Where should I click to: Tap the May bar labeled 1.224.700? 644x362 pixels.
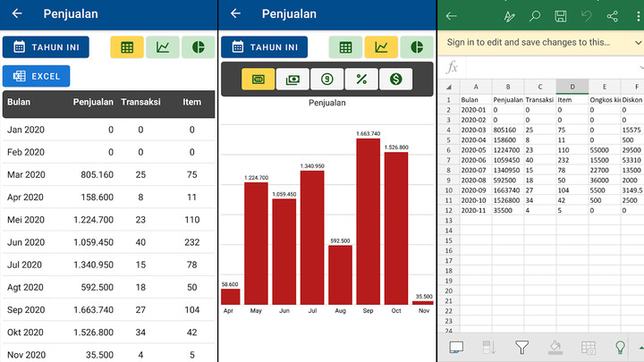click(x=256, y=243)
